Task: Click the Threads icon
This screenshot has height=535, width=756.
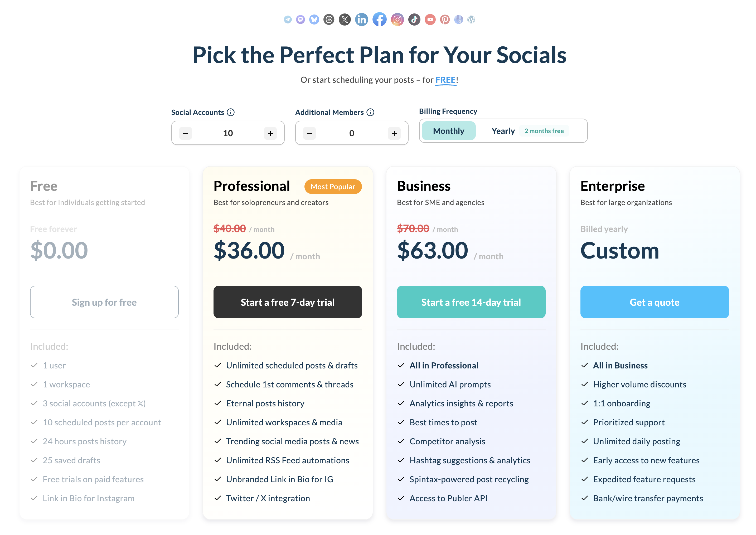Action: point(328,20)
